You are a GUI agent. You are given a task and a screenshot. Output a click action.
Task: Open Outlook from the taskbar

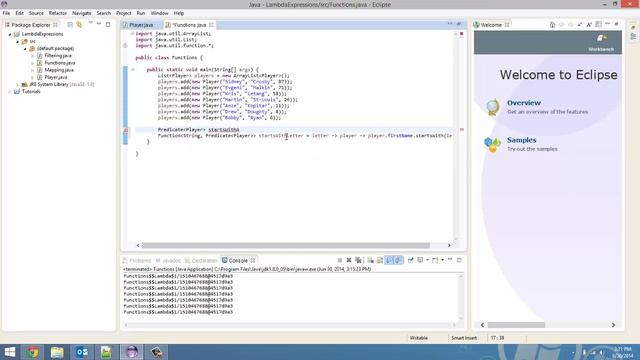(x=82, y=352)
